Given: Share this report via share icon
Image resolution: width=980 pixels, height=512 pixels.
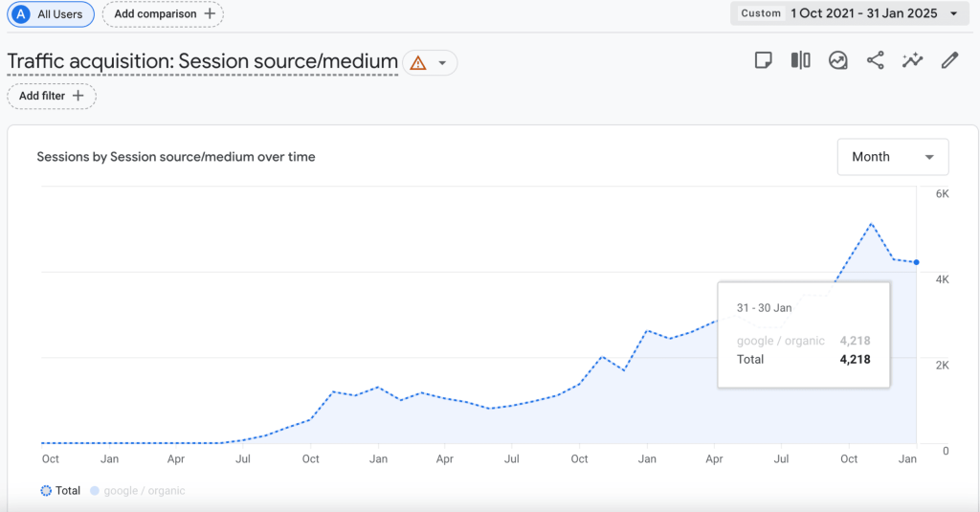Looking at the screenshot, I should click(x=875, y=60).
